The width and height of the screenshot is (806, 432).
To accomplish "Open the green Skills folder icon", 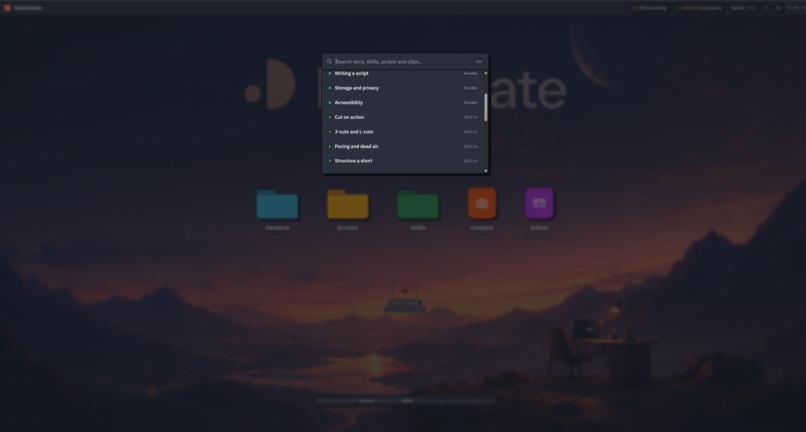I will tap(418, 205).
